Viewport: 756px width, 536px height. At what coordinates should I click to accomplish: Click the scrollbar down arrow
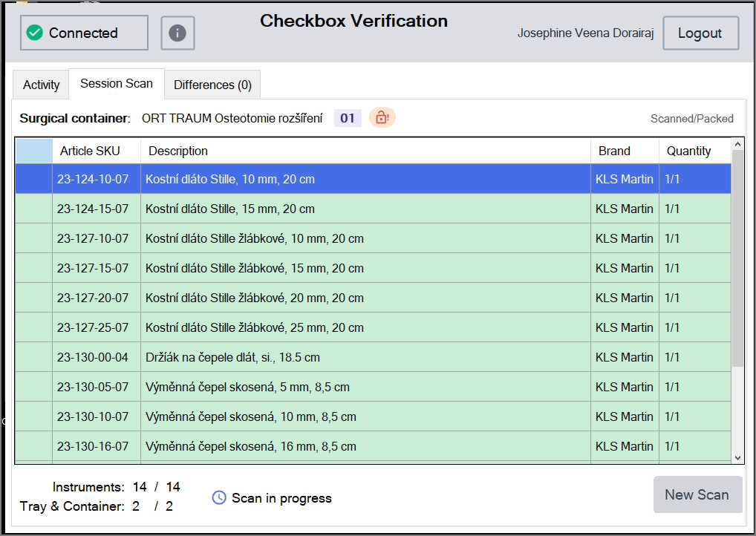pos(737,458)
